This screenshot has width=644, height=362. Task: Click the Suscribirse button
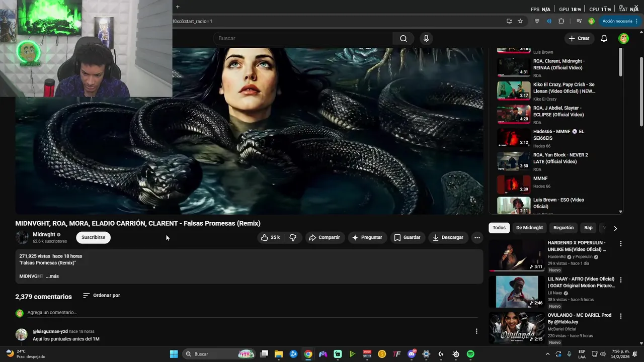pyautogui.click(x=93, y=237)
